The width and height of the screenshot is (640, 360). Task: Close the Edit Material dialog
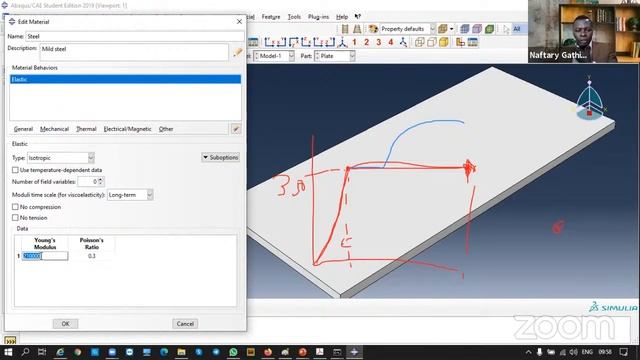coord(239,22)
